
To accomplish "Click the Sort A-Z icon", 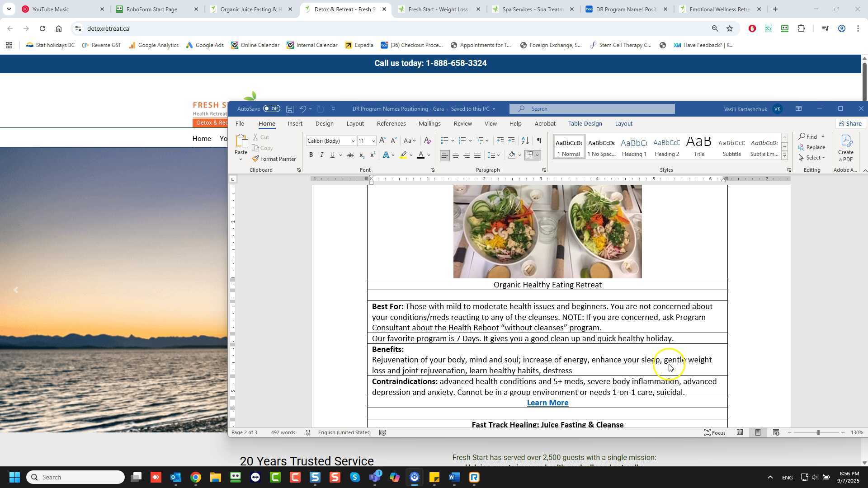I will pos(525,141).
